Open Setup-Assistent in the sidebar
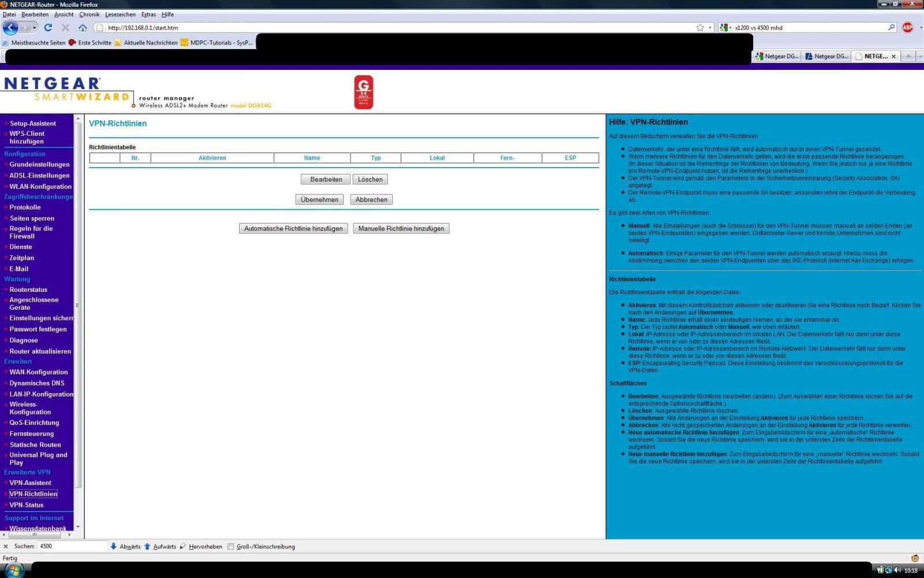The height and width of the screenshot is (578, 924). tap(33, 124)
